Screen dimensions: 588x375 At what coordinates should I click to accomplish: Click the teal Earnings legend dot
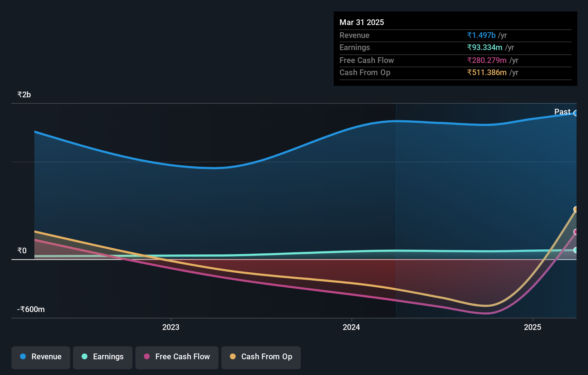click(84, 356)
